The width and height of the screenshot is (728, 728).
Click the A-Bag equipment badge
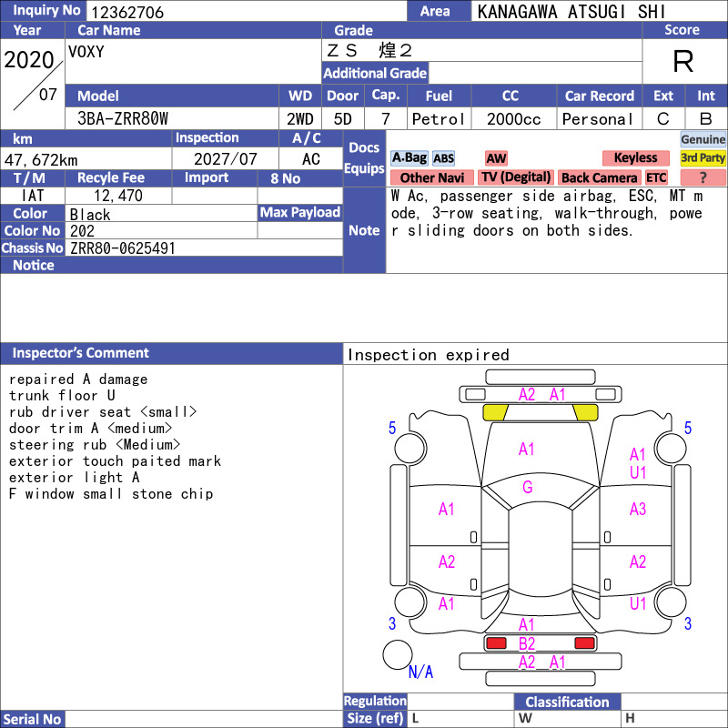coord(409,158)
